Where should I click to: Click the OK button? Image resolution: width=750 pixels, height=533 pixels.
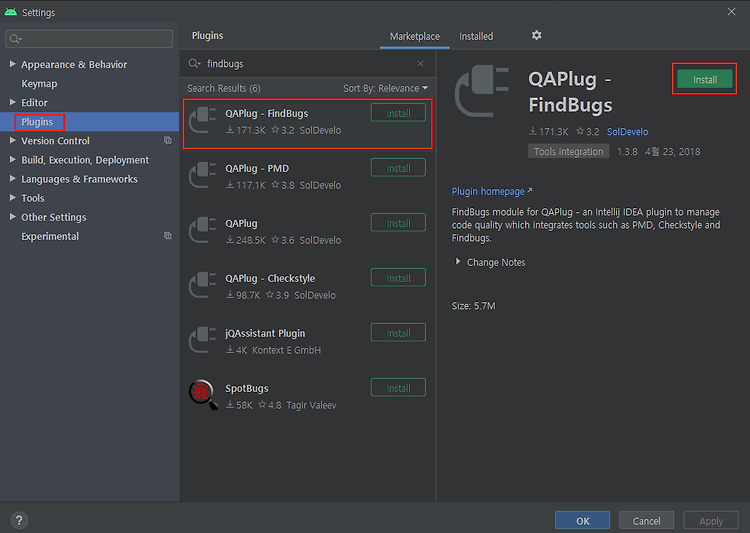click(x=582, y=521)
